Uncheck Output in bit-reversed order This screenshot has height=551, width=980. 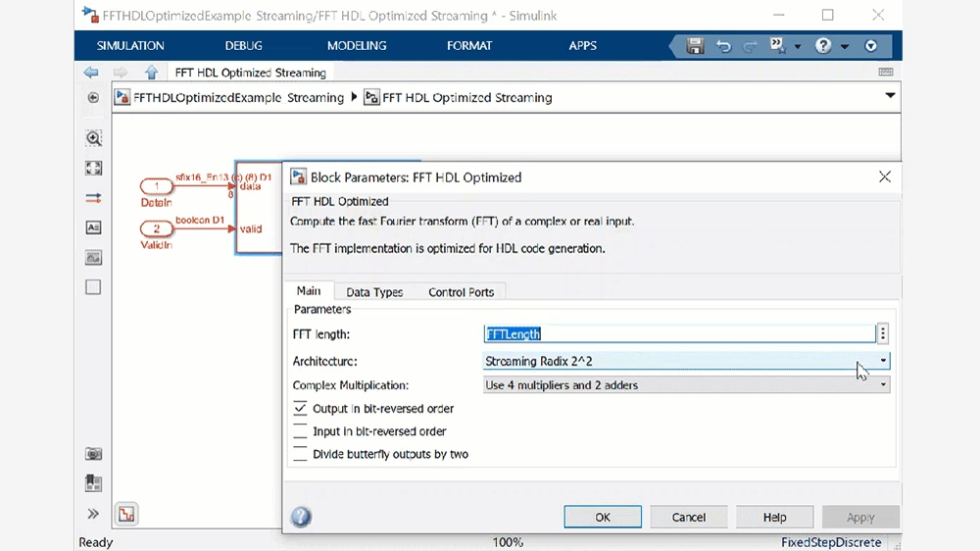coord(300,409)
